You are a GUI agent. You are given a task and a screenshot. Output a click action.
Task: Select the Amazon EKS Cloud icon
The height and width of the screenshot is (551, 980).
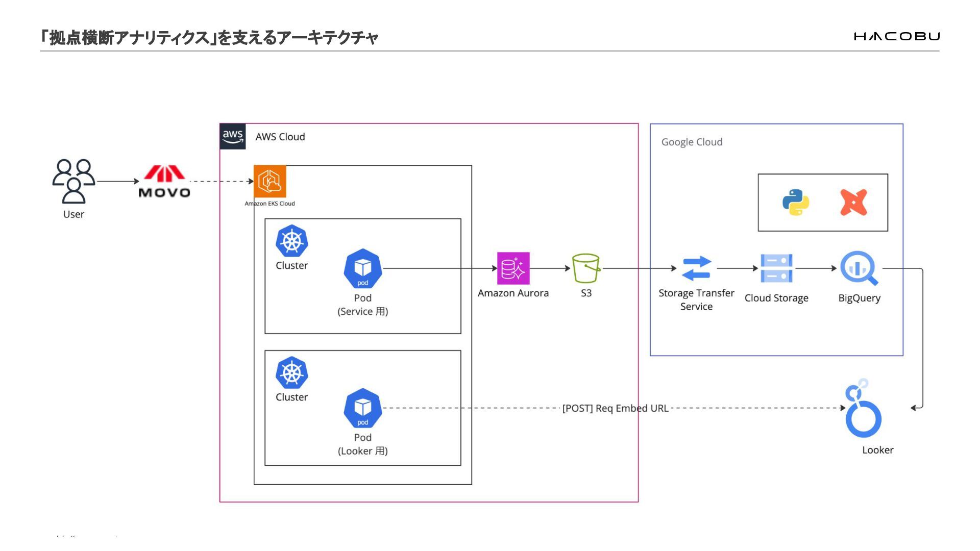tap(270, 181)
